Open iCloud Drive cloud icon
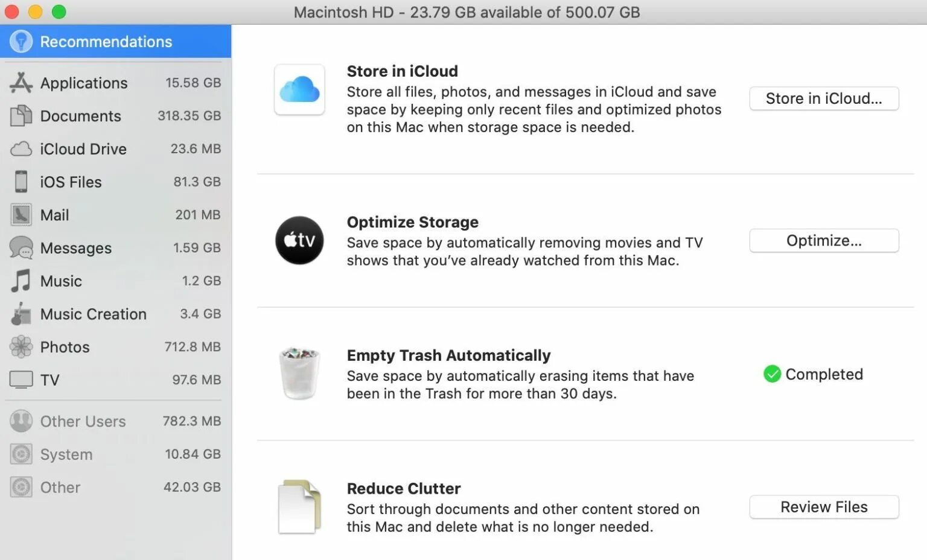 coord(21,149)
